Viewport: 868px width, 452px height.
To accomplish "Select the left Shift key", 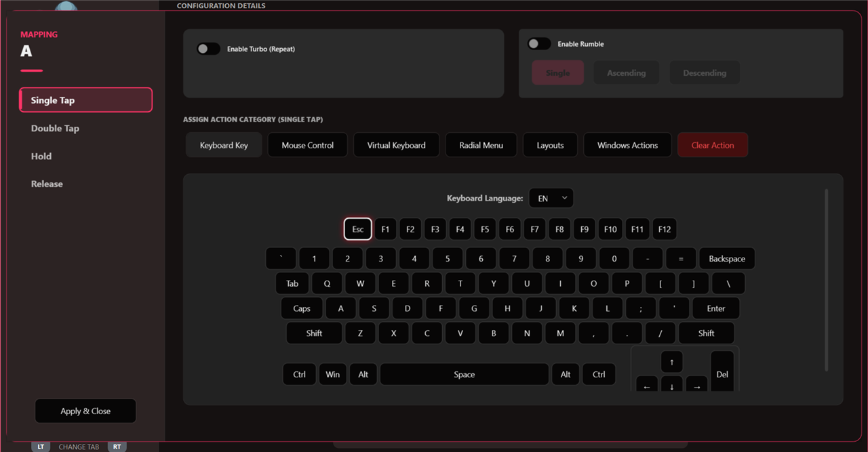I will 314,333.
